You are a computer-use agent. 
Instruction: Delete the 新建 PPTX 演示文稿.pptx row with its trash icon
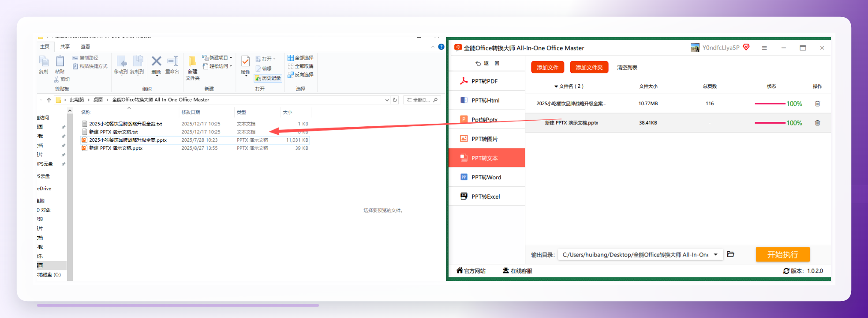817,123
